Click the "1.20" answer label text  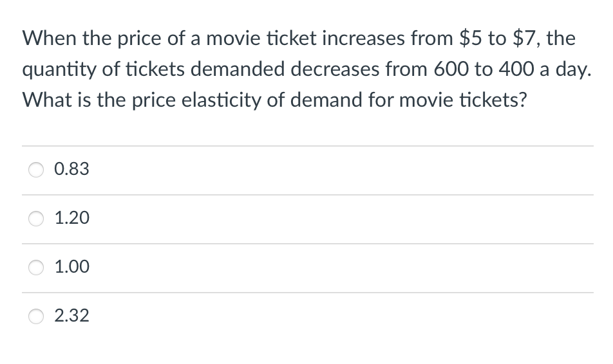point(72,219)
